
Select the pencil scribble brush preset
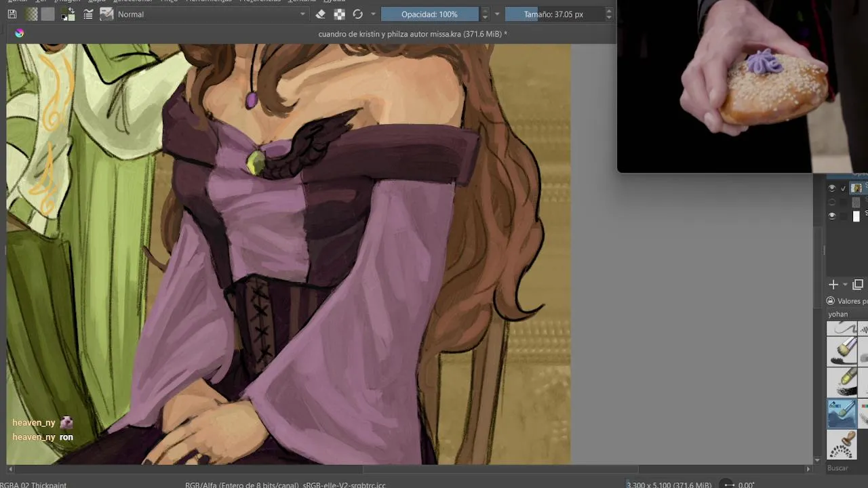coord(842,329)
